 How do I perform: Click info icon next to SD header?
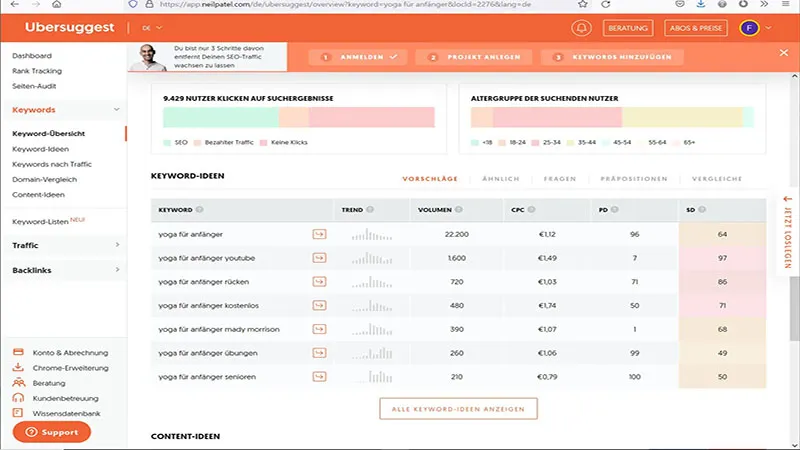(x=702, y=210)
